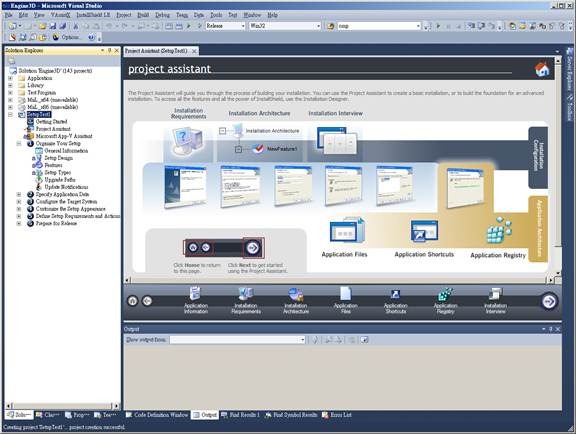
Task: Expand Specify Application Data node
Action: click(19, 194)
